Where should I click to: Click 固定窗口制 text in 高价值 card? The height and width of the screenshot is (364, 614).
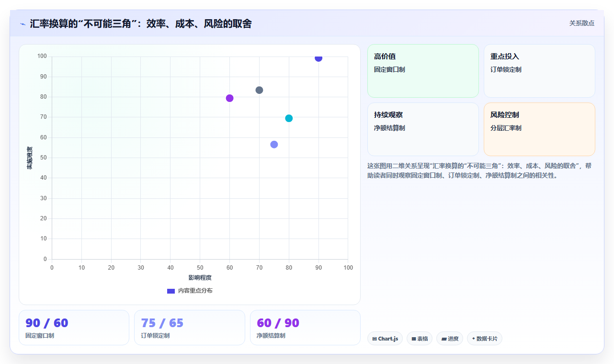(x=389, y=69)
